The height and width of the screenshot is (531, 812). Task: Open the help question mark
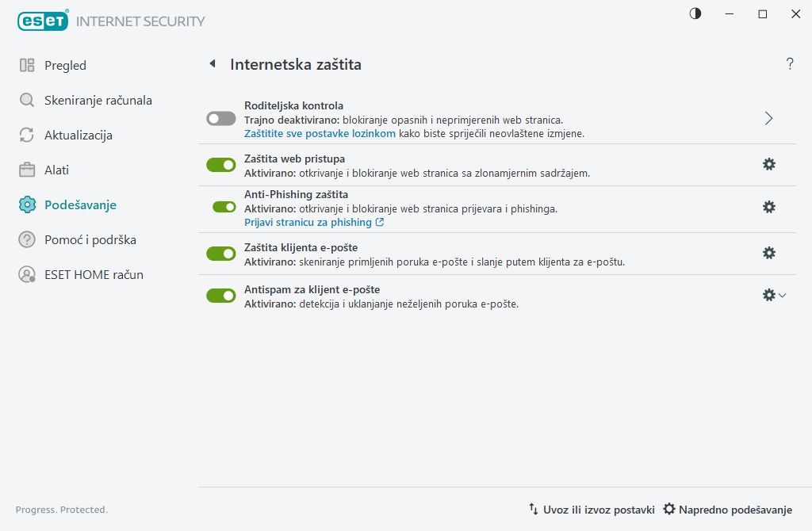click(x=790, y=64)
